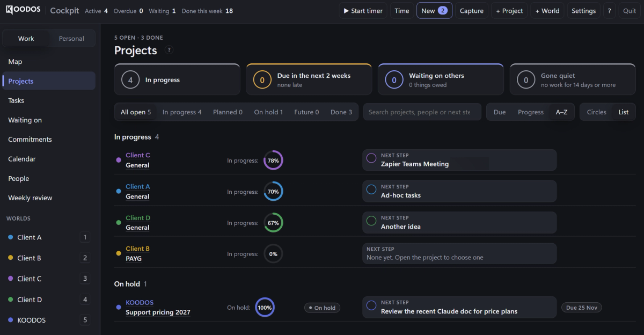Screen dimensions: 644x335
Task: Click the KOODOS 100% progress ring
Action: pos(265,308)
